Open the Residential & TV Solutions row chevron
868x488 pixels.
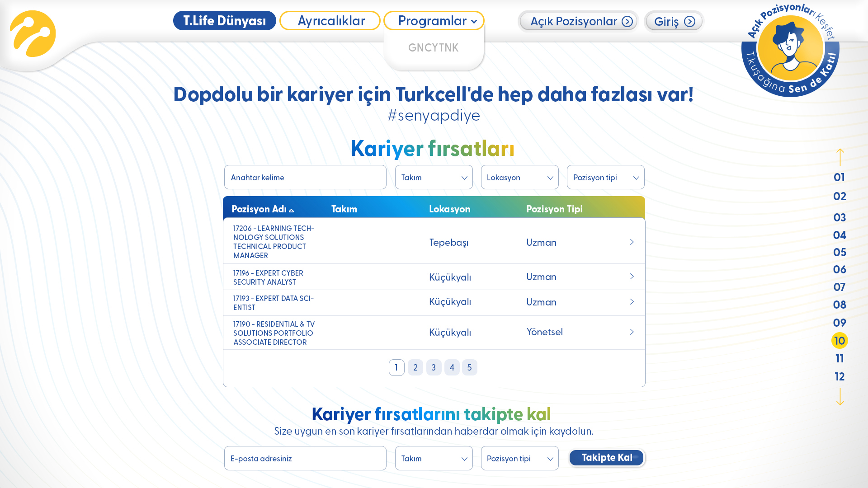click(x=632, y=332)
